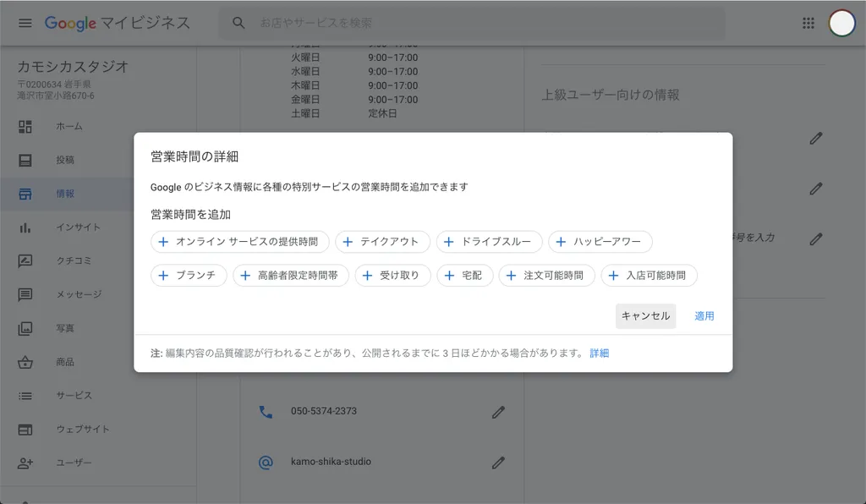The width and height of the screenshot is (866, 504).
Task: Add ドライブスルー hours chip
Action: [490, 242]
